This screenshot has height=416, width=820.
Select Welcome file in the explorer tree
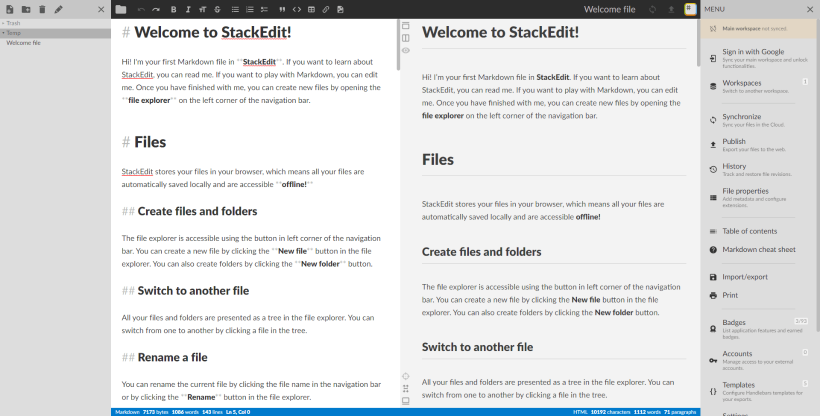coord(24,43)
